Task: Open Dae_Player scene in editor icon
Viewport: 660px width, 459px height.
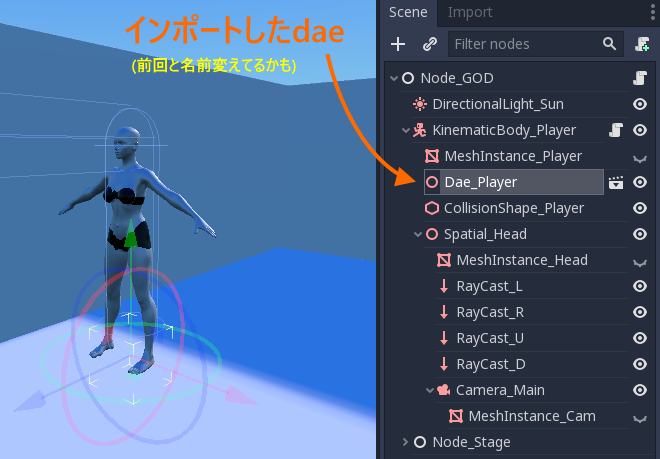Action: pyautogui.click(x=616, y=182)
